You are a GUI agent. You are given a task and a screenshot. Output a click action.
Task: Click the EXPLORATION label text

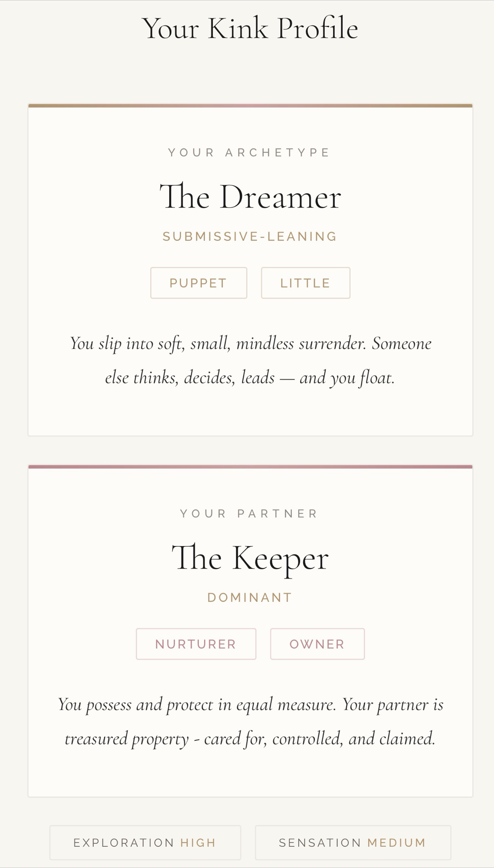(124, 843)
